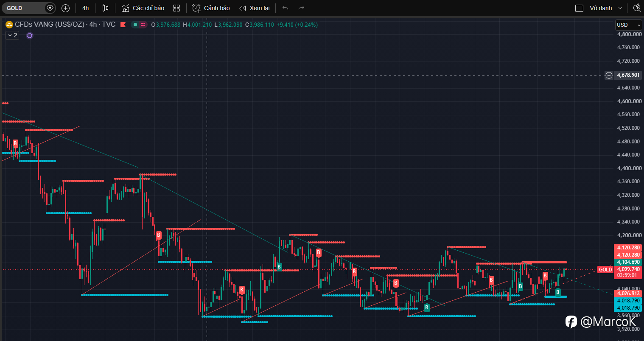Open the USD currency dropdown
The image size is (644, 341).
(x=629, y=25)
